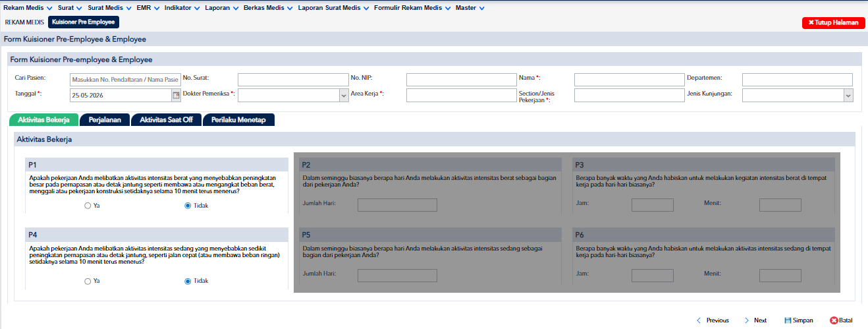Expand the Indikator menu
This screenshot has height=329, width=868.
(x=182, y=8)
